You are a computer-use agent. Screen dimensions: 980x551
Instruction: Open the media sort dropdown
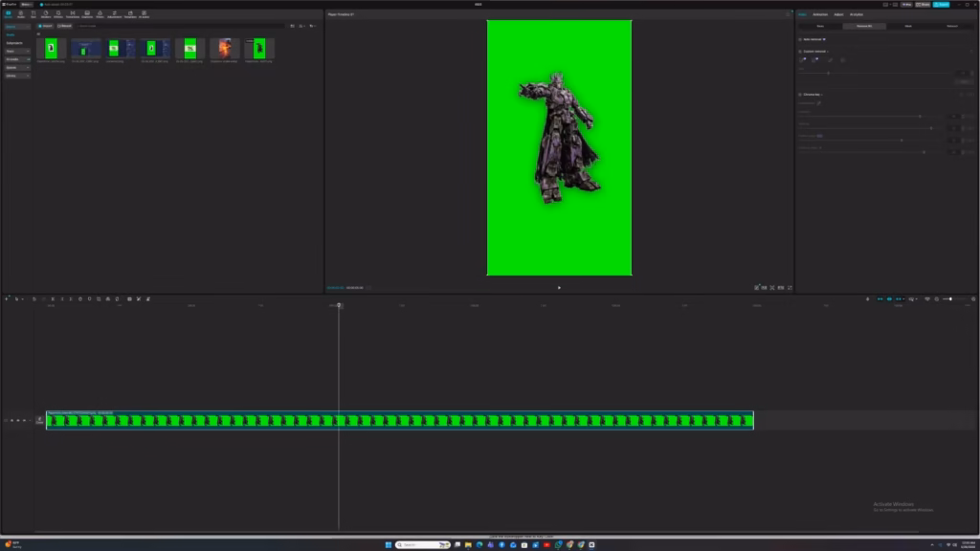pos(301,26)
